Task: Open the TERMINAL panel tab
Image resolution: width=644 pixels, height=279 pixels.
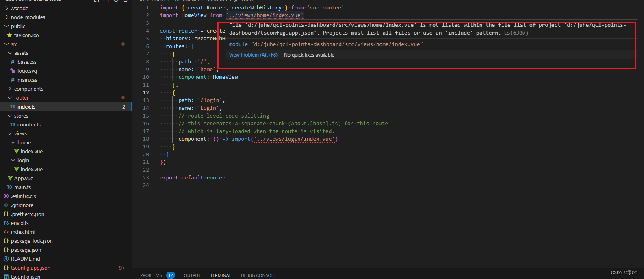Action: [221, 275]
